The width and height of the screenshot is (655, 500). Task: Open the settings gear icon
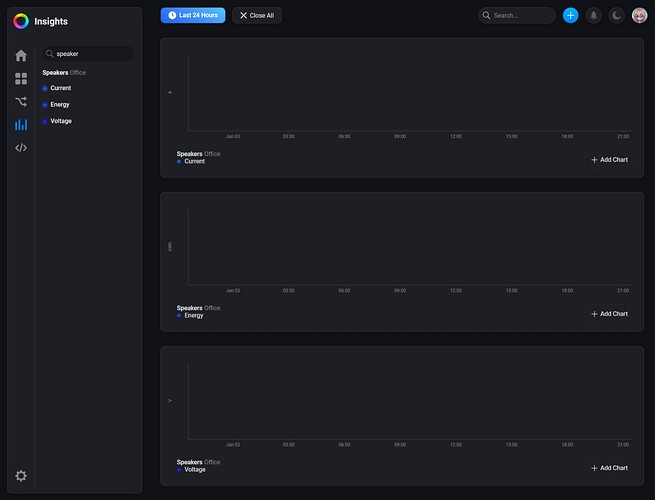21,475
